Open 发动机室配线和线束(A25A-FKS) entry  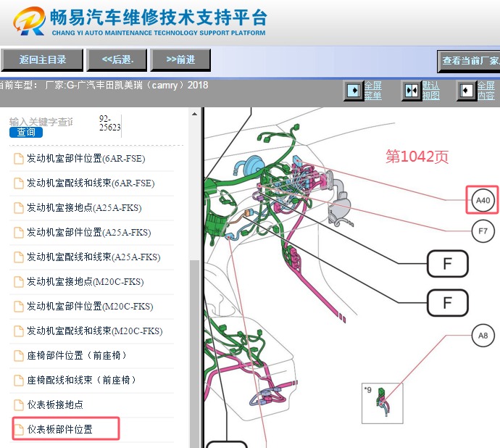click(x=93, y=257)
